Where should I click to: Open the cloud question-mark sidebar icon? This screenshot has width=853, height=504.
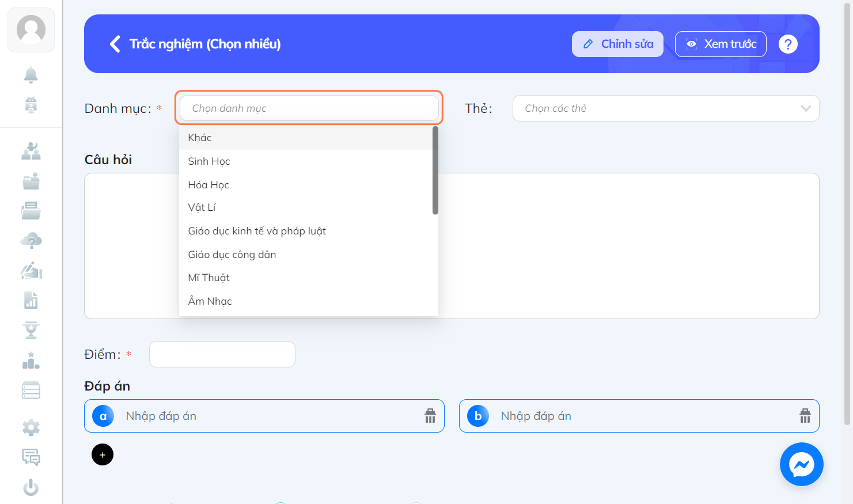[x=31, y=241]
